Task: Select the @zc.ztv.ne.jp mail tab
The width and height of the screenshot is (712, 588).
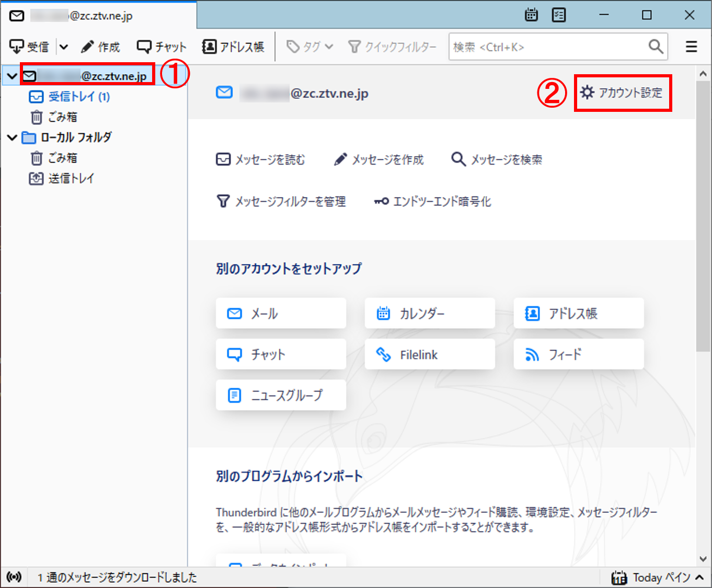Action: click(99, 16)
